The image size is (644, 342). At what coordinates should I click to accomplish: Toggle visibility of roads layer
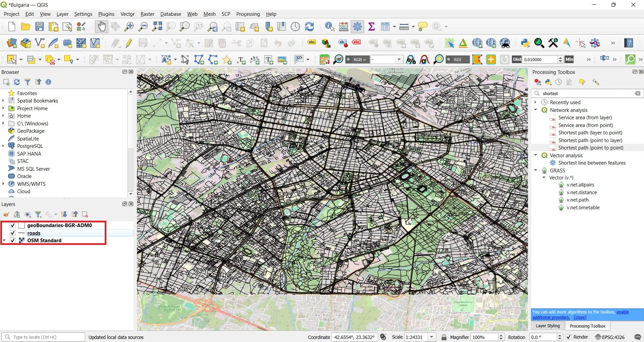(13, 233)
